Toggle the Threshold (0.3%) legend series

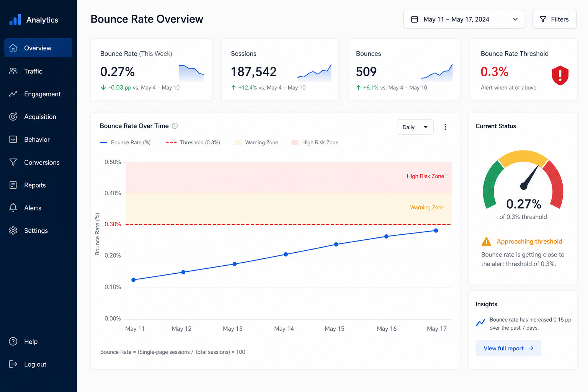(193, 142)
